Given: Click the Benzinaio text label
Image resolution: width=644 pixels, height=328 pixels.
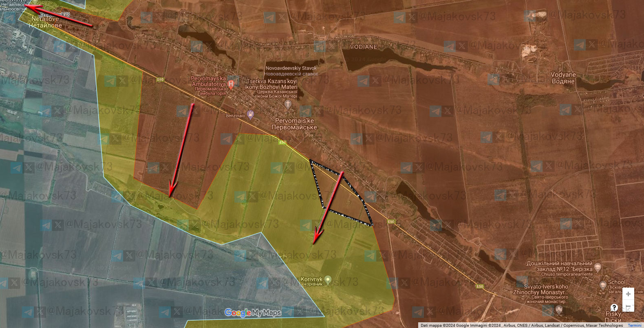Looking at the screenshot, I should click(x=236, y=116).
